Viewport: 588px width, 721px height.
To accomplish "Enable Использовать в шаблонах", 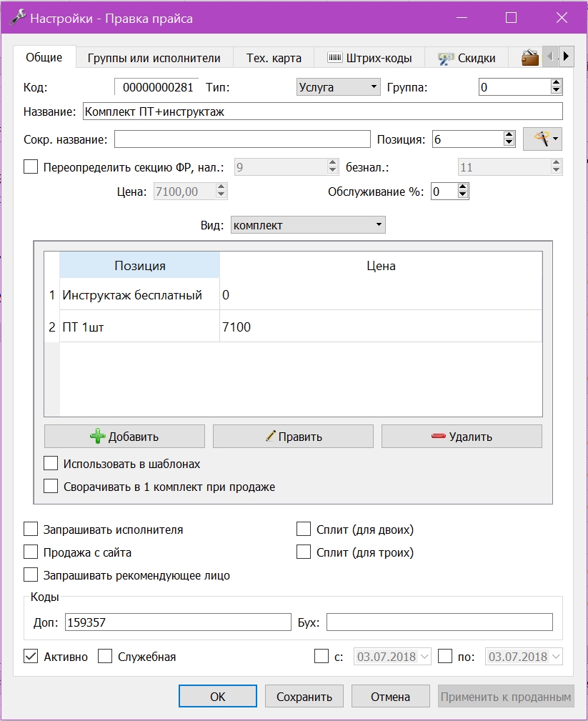I will click(x=51, y=463).
